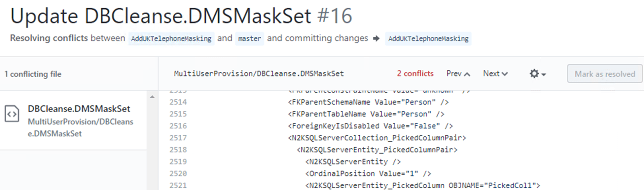Screen dimensions: 644x190
Task: Click the disabled Mark as resolved button
Action: coord(605,74)
